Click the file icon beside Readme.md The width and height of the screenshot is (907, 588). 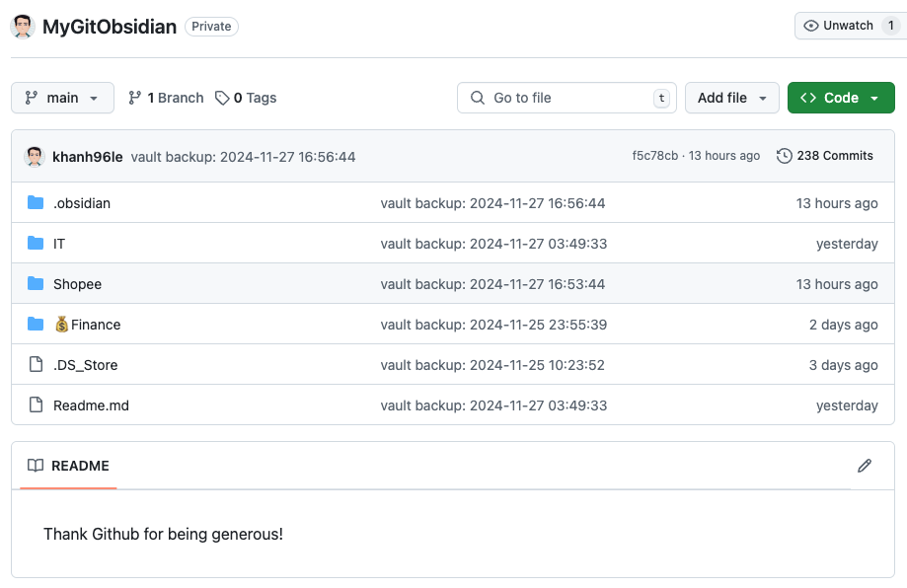(36, 404)
